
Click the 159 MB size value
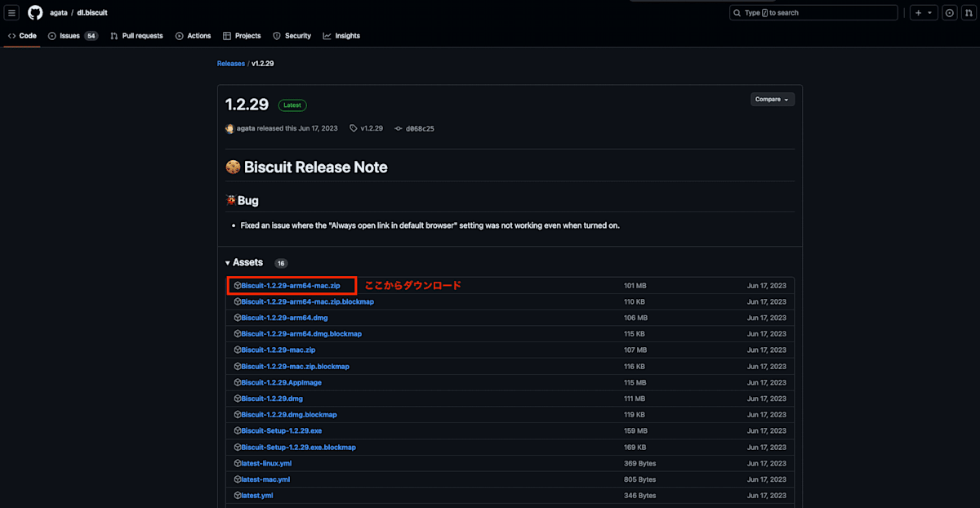coord(635,430)
